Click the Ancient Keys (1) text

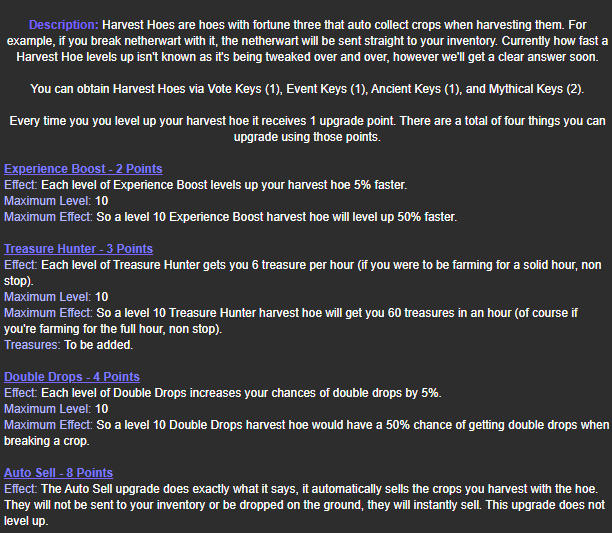point(415,89)
